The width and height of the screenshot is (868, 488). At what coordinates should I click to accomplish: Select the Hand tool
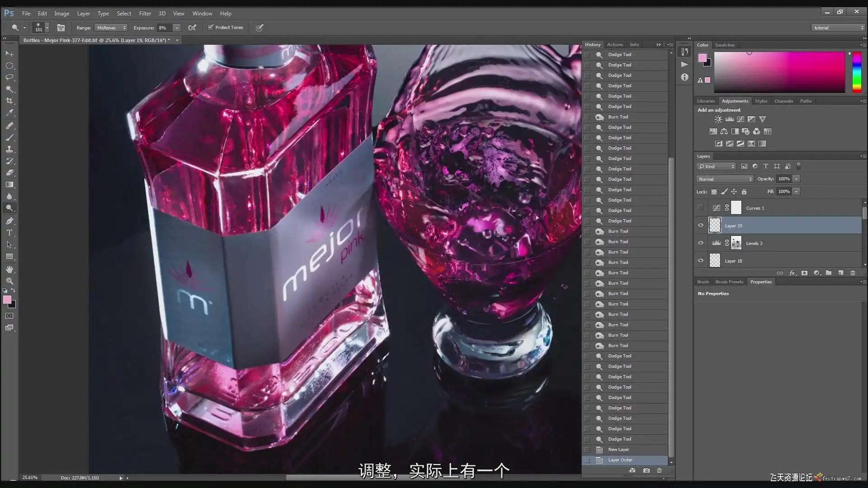click(9, 269)
